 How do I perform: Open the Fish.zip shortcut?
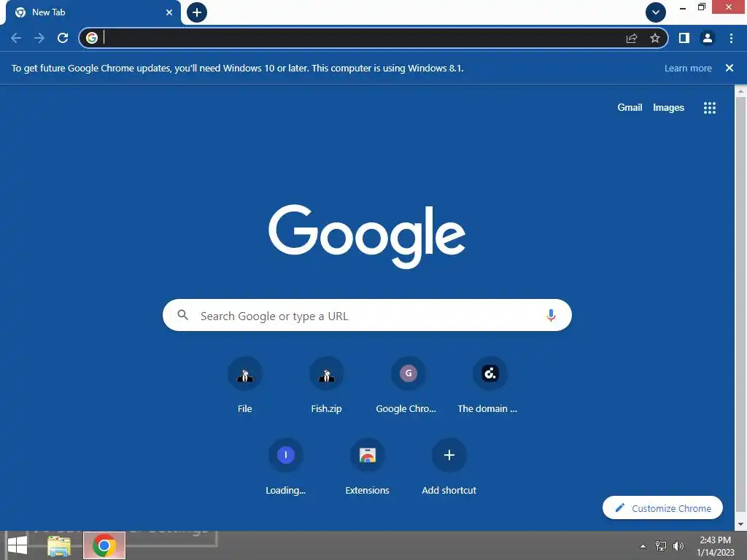coord(326,386)
